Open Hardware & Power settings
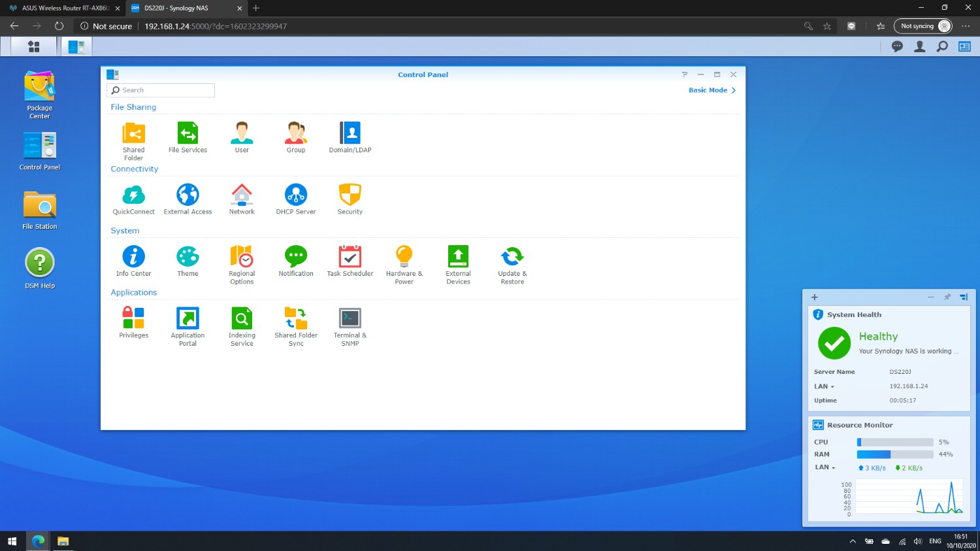This screenshot has width=980, height=551. [x=404, y=265]
